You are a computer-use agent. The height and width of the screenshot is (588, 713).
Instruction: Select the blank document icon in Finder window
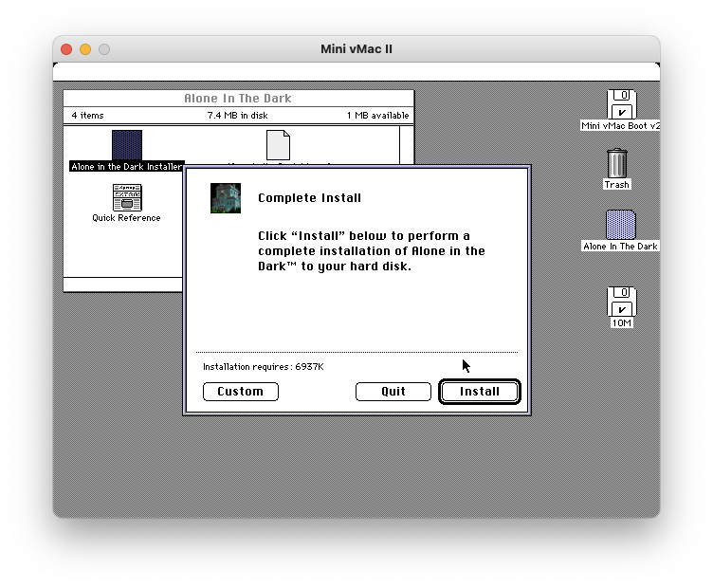pos(278,145)
